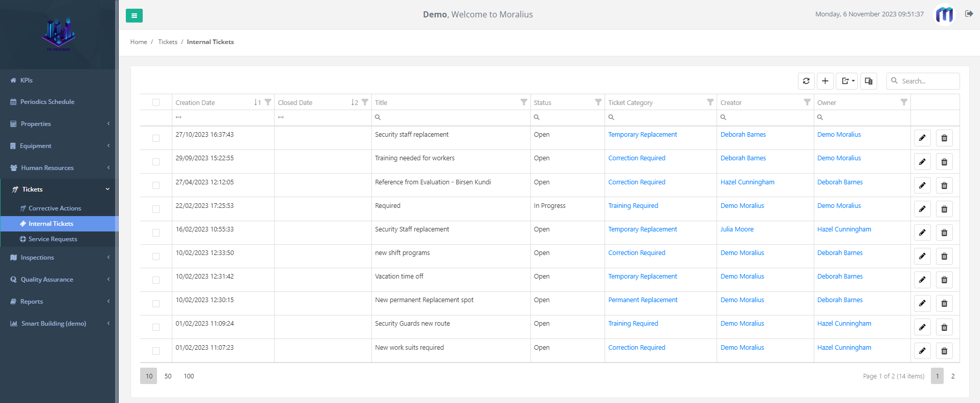Click the column chooser icon
Screen dimensions: 980x403
coord(868,81)
